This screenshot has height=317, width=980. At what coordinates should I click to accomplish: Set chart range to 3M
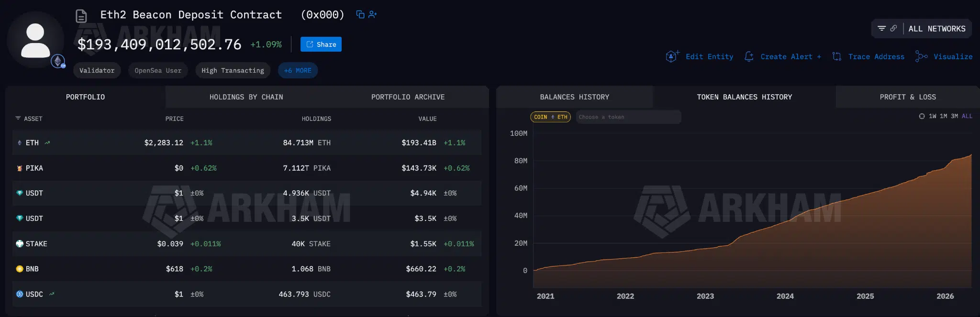954,116
